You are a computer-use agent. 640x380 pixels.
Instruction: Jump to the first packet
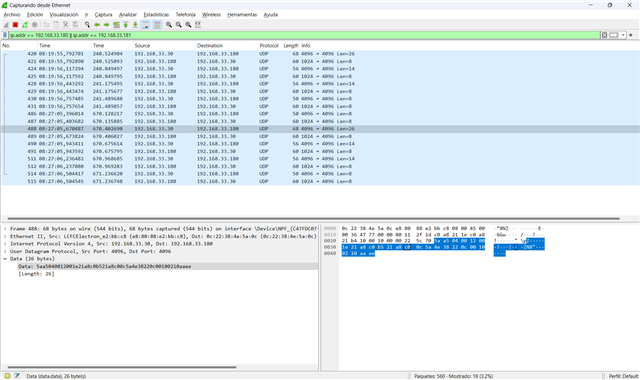click(125, 25)
